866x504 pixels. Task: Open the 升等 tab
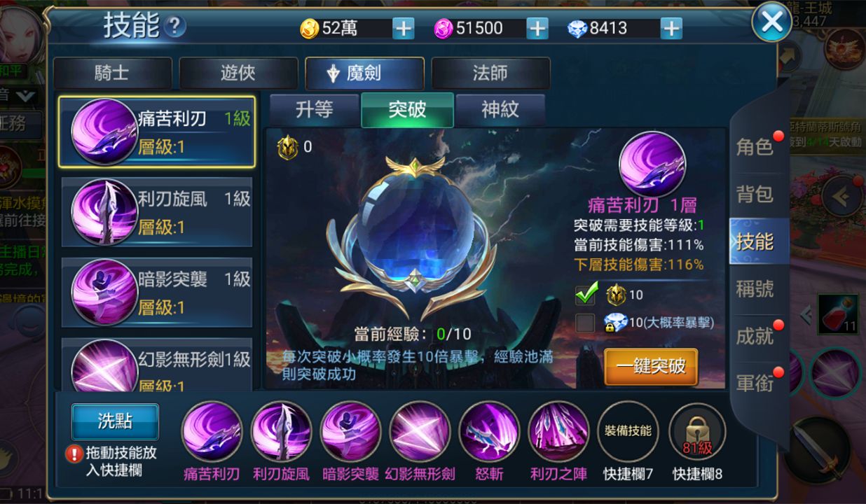tap(313, 110)
